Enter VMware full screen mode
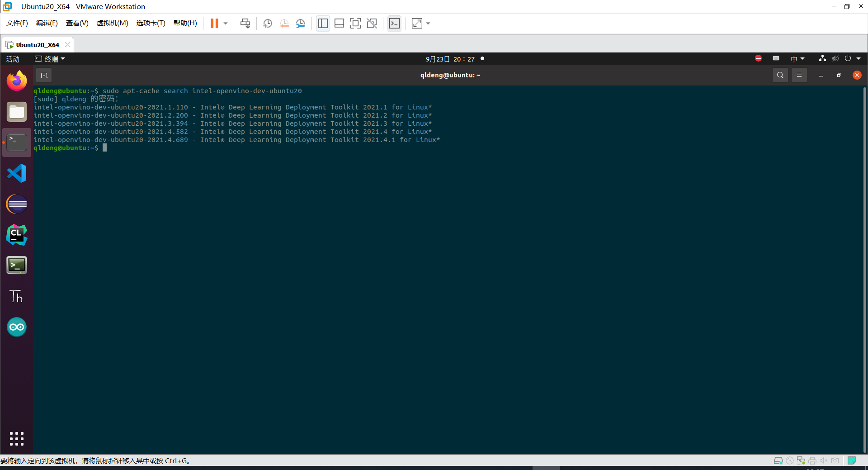The image size is (868, 470). (356, 24)
